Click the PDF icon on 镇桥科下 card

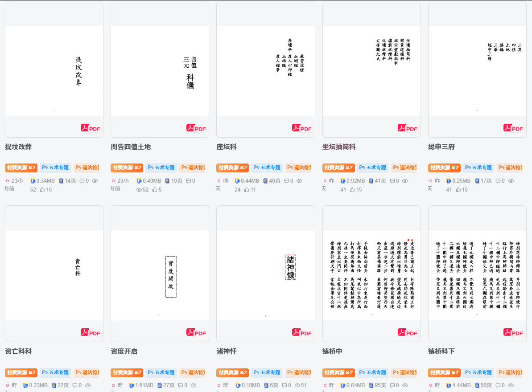click(x=513, y=333)
